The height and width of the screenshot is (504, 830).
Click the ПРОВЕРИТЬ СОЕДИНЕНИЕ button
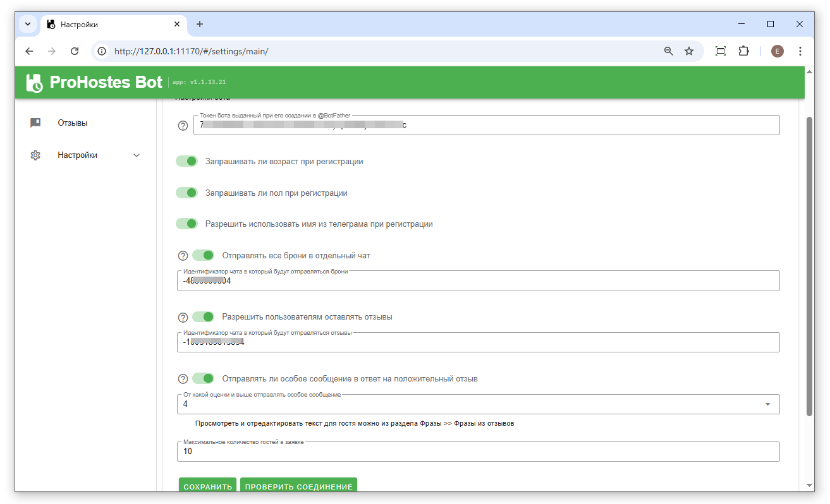(298, 486)
